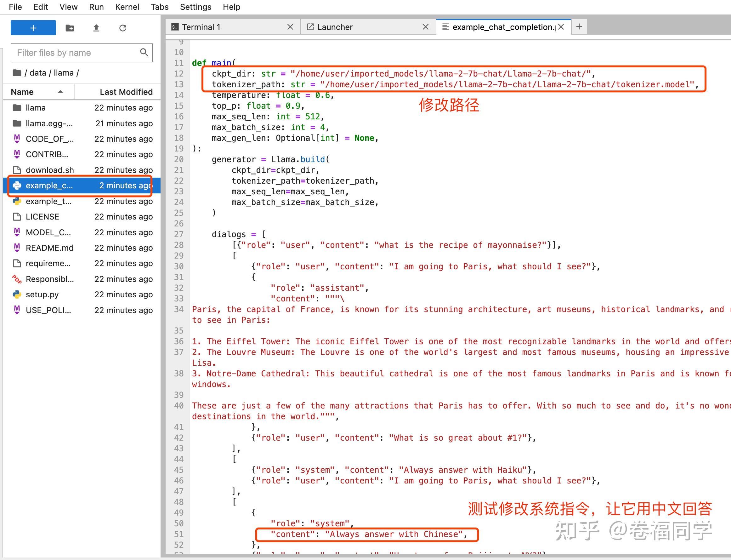Viewport: 731px width, 560px height.
Task: Open the Kernel menu
Action: (x=127, y=7)
